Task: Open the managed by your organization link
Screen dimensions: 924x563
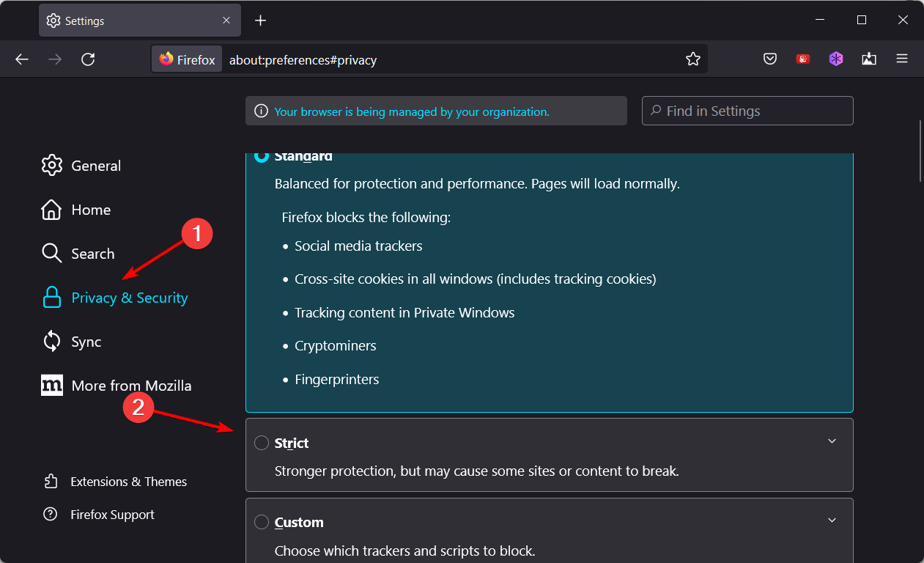Action: (412, 112)
